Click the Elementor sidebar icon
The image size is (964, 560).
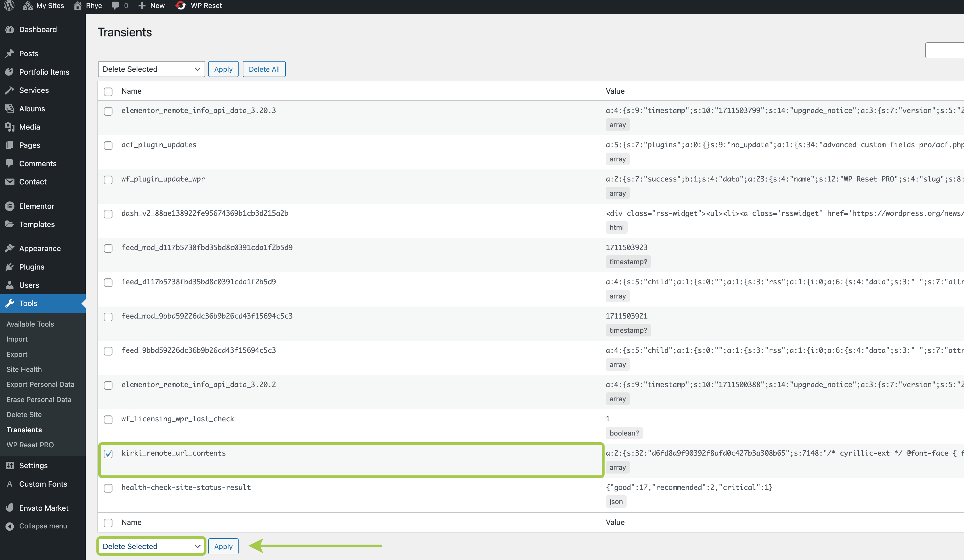click(x=10, y=206)
